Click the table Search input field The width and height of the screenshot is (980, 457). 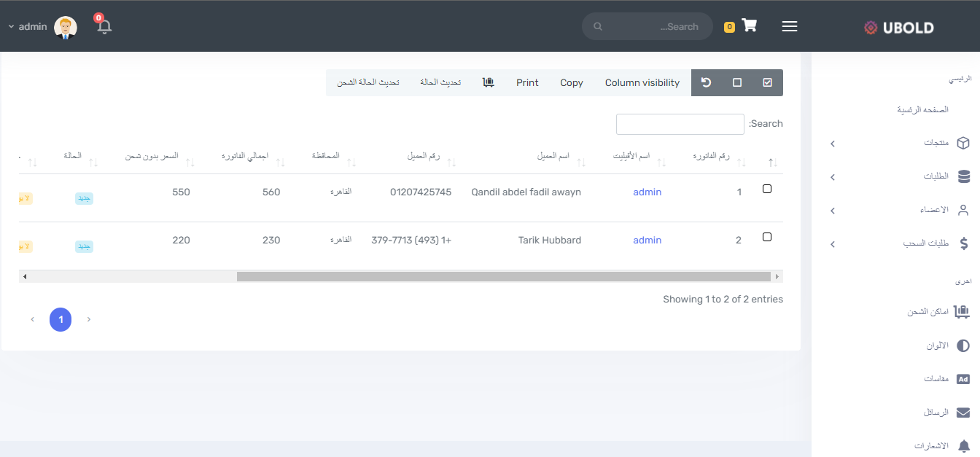680,125
